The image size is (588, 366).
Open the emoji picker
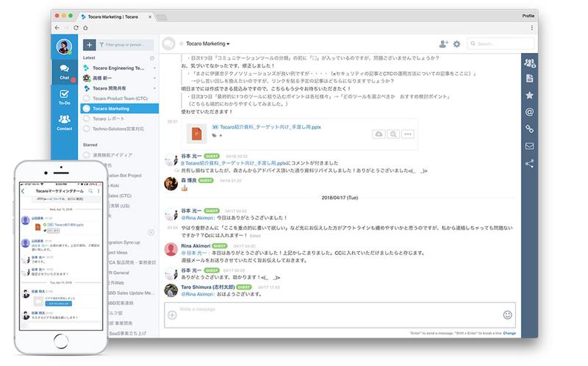507,315
